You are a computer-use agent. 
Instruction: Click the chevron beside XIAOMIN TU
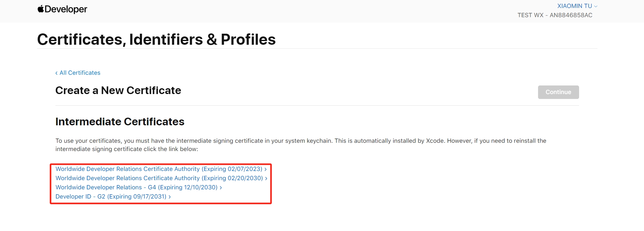point(596,6)
